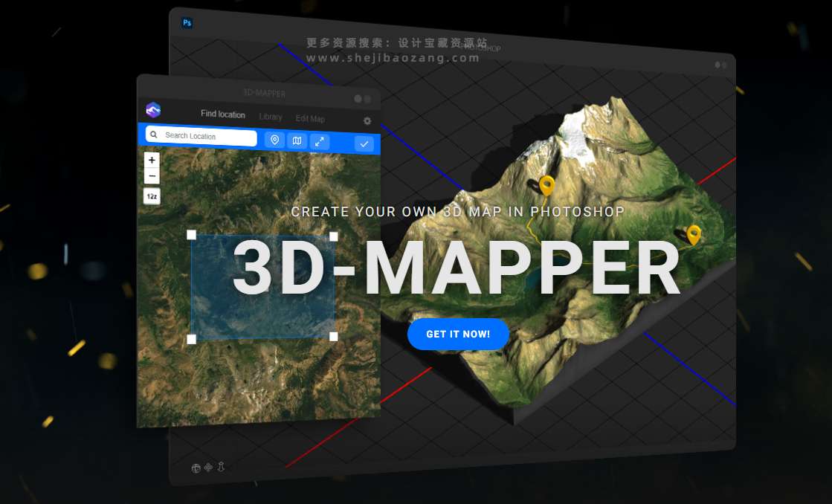The image size is (832, 504).
Task: Click the 12z zoom level indicator
Action: [152, 196]
